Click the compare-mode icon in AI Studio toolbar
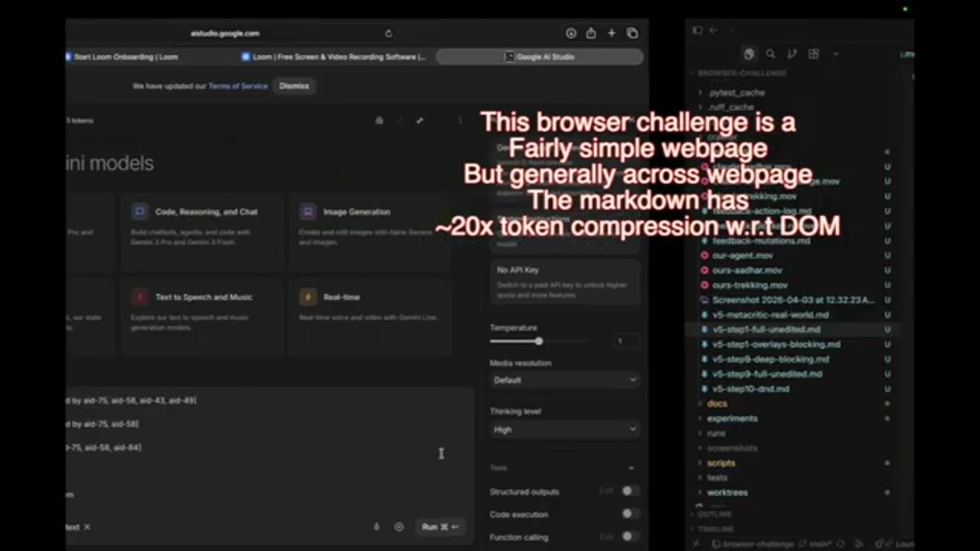980x551 pixels. [420, 120]
